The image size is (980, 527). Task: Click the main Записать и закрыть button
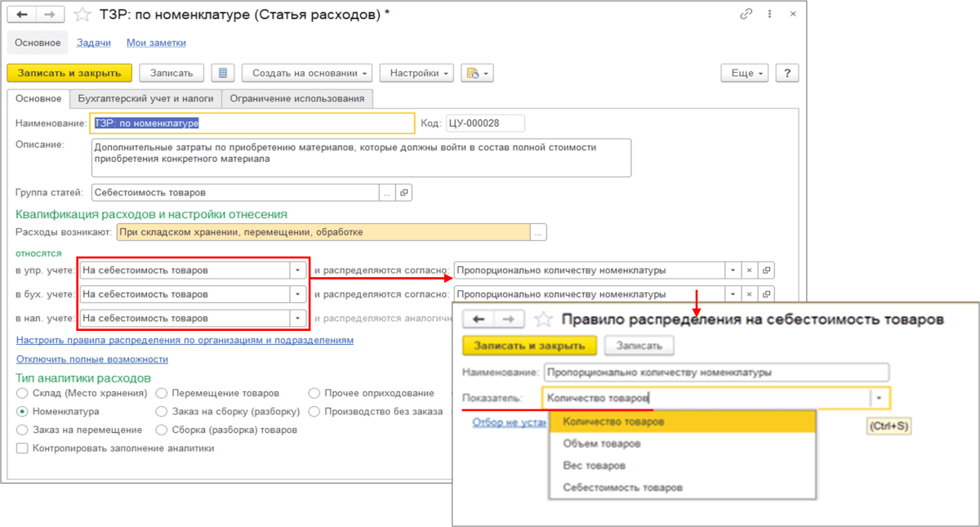tap(69, 73)
